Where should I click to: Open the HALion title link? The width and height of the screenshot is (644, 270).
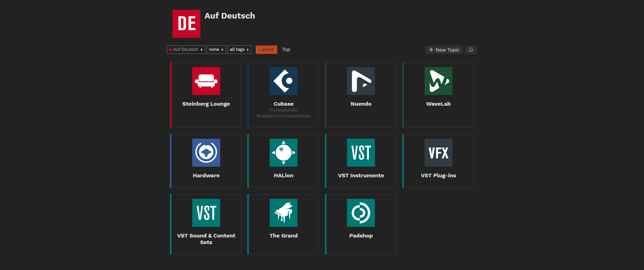coord(283,176)
